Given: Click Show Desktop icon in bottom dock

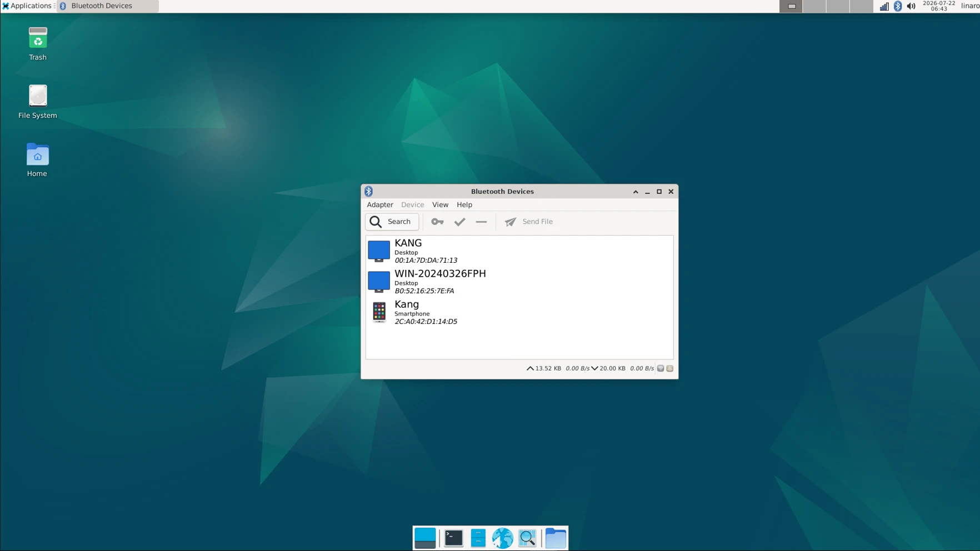Looking at the screenshot, I should (x=425, y=538).
